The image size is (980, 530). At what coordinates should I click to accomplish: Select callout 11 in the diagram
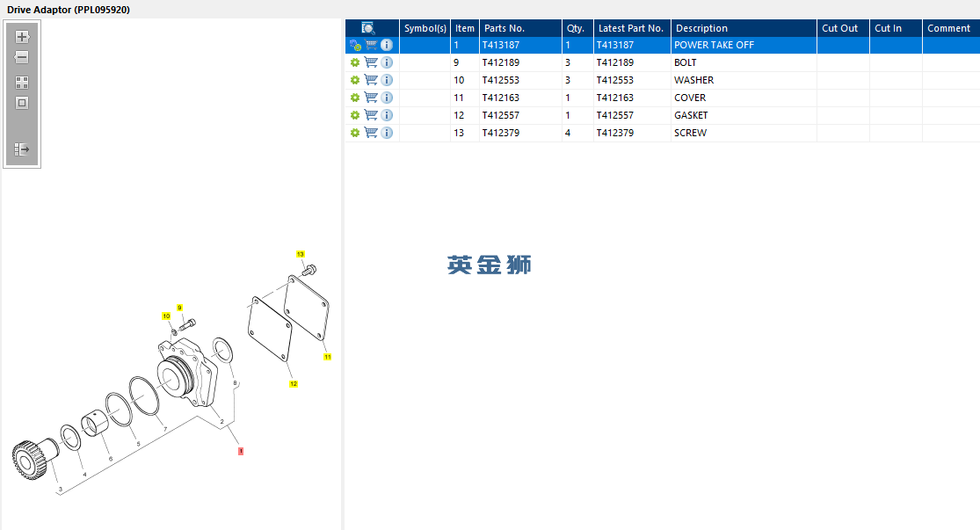[328, 357]
